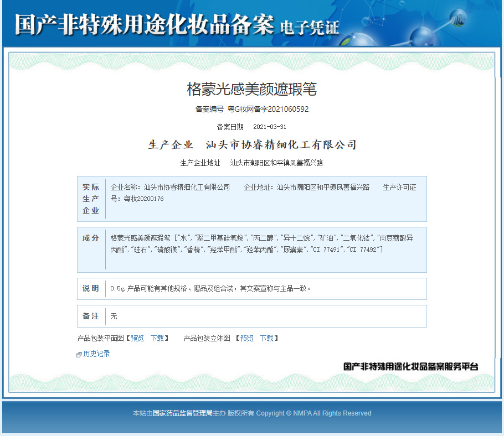Click the 说明 description row label
Image resolution: width=504 pixels, height=436 pixels.
91,289
